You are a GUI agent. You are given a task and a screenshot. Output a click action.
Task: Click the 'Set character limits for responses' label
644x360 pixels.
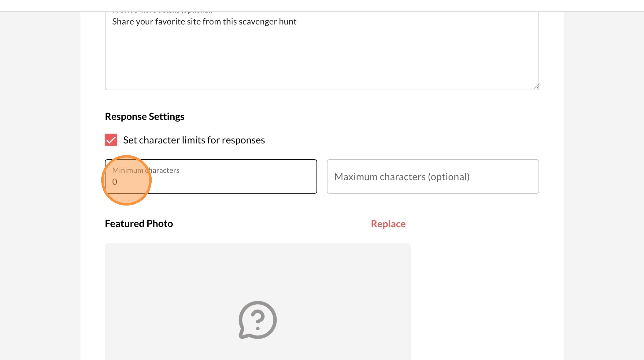tap(194, 140)
